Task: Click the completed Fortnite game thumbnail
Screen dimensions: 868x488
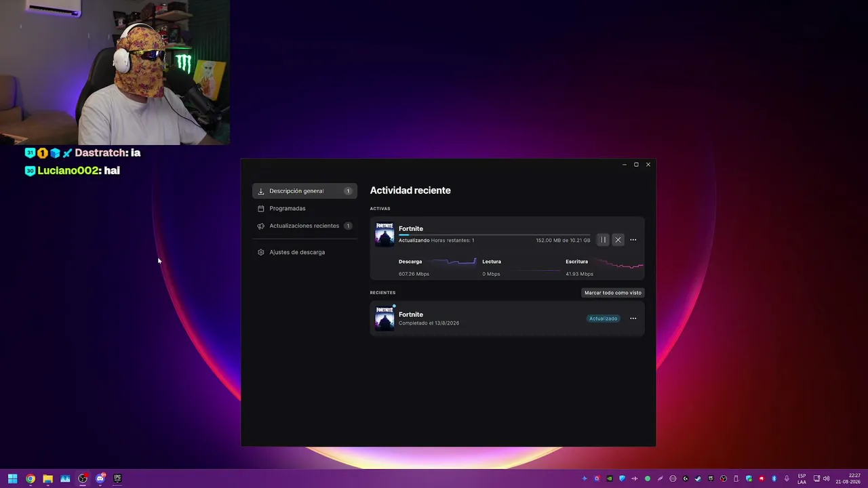Action: click(384, 319)
